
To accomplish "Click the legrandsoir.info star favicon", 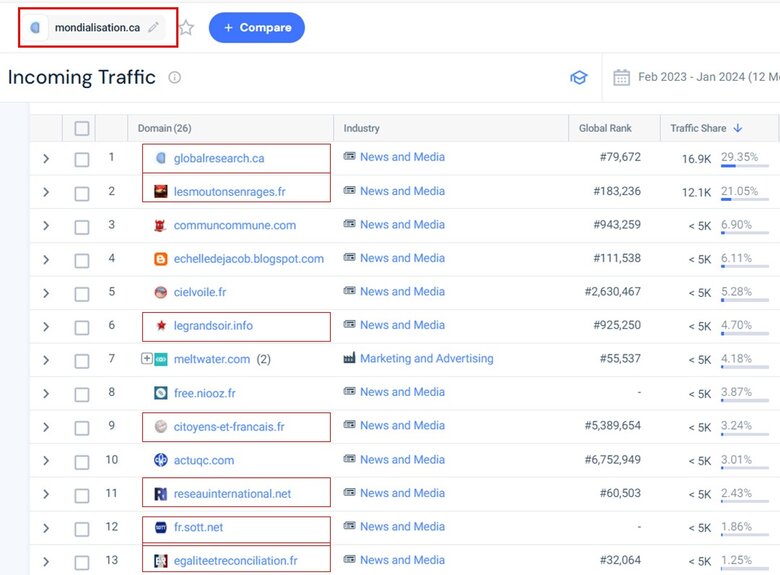I will click(x=161, y=325).
